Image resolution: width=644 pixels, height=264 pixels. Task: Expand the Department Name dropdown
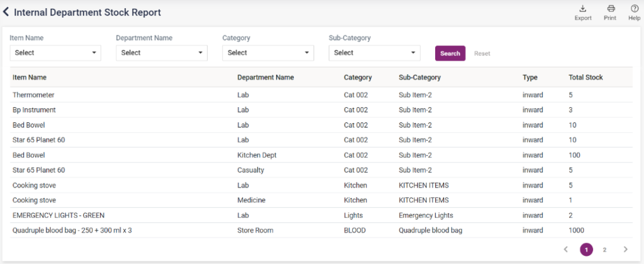tap(162, 53)
